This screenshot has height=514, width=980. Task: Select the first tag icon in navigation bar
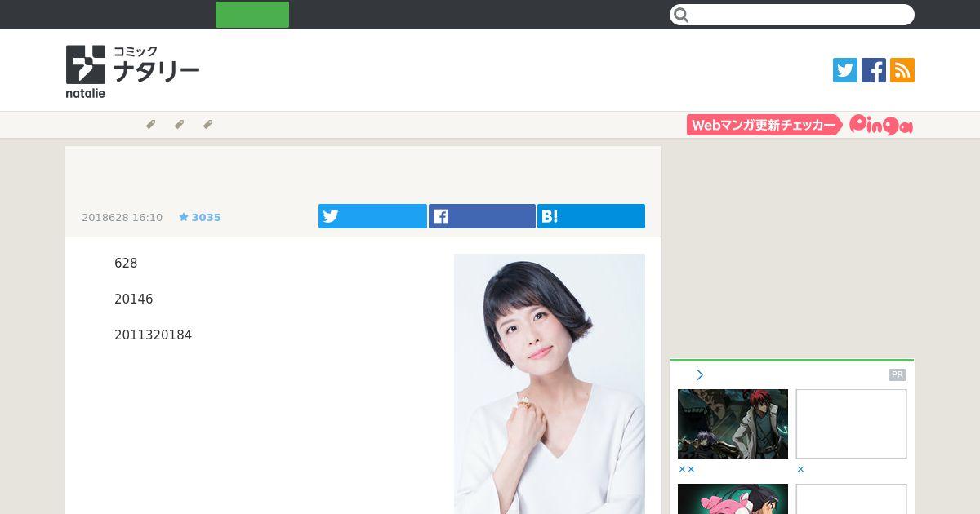click(x=150, y=125)
